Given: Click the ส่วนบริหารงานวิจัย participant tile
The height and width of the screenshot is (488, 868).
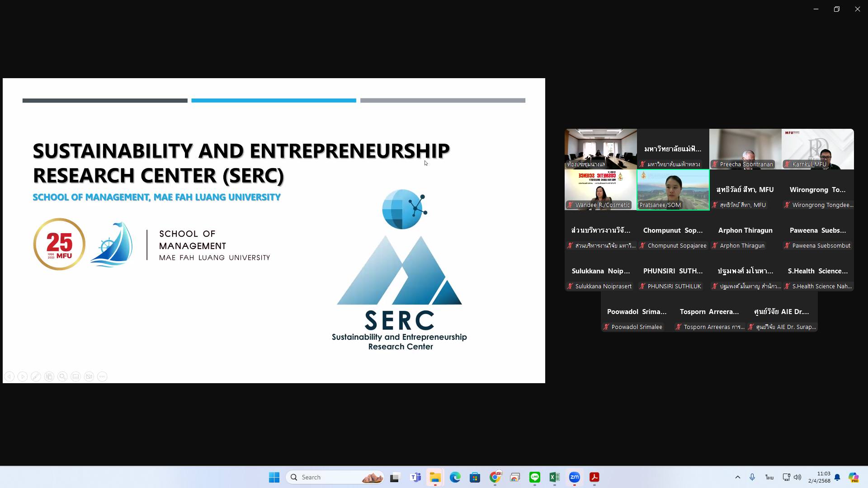Looking at the screenshot, I should (601, 230).
